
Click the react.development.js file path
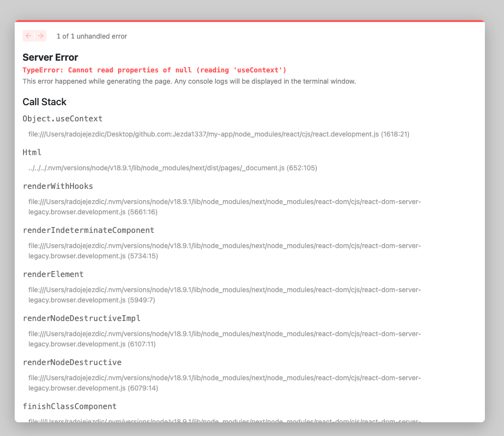pyautogui.click(x=219, y=134)
